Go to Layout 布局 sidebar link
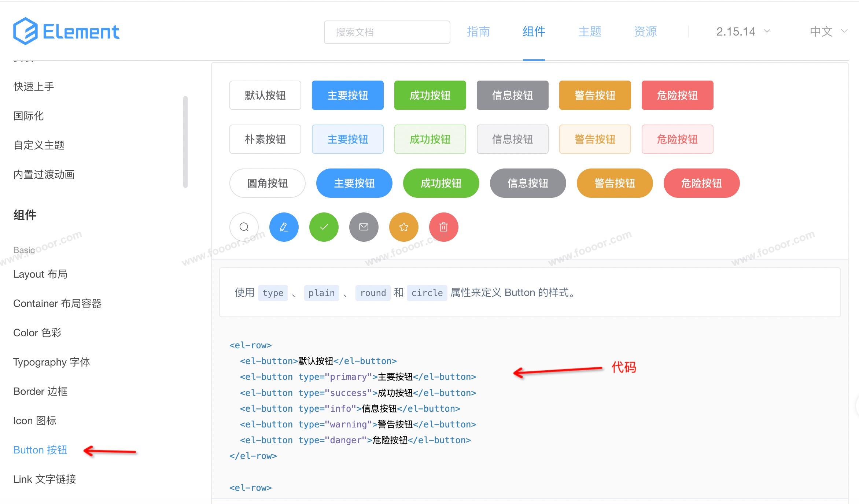This screenshot has width=859, height=504. coord(40,274)
